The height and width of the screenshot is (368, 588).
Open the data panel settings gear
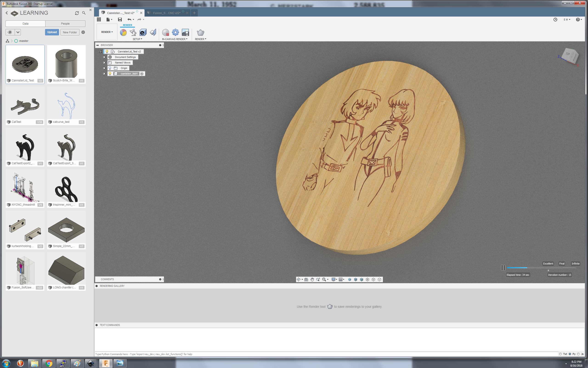[x=83, y=32]
